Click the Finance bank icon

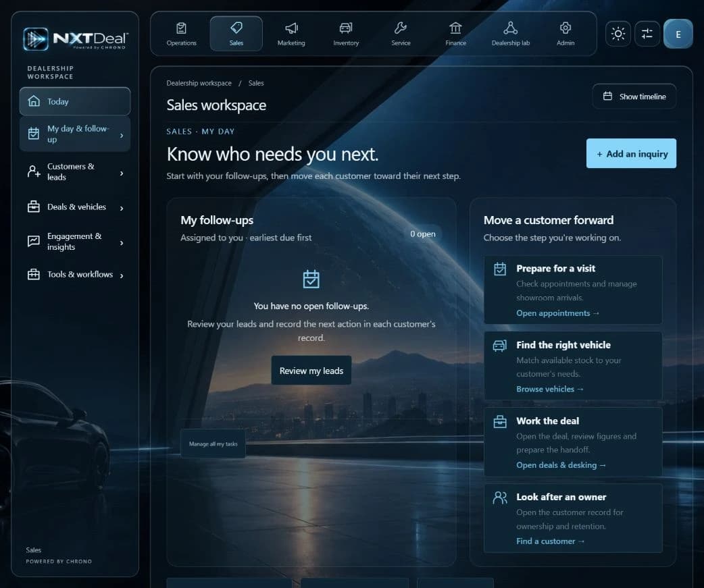pos(456,28)
